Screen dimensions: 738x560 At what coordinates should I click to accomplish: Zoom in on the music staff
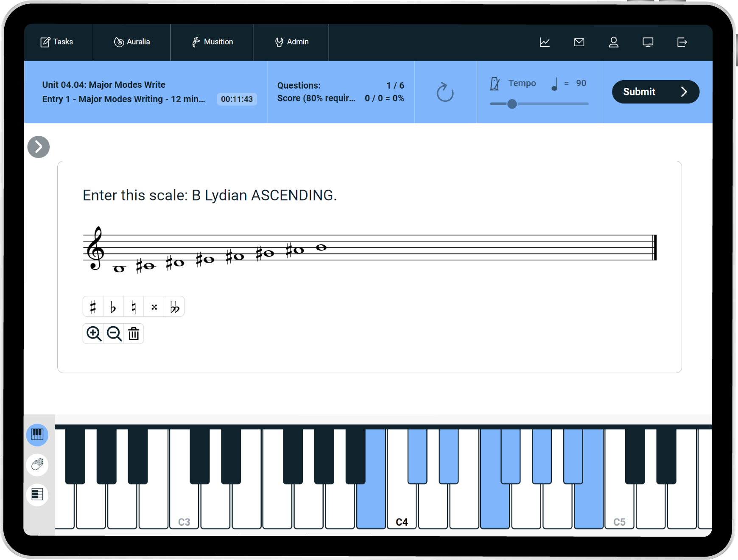(94, 334)
